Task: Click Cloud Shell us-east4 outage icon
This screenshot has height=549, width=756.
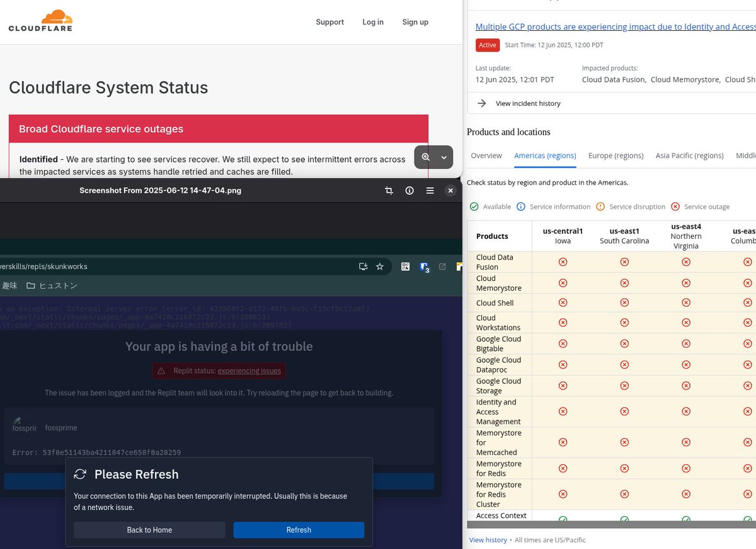Action: tap(686, 303)
